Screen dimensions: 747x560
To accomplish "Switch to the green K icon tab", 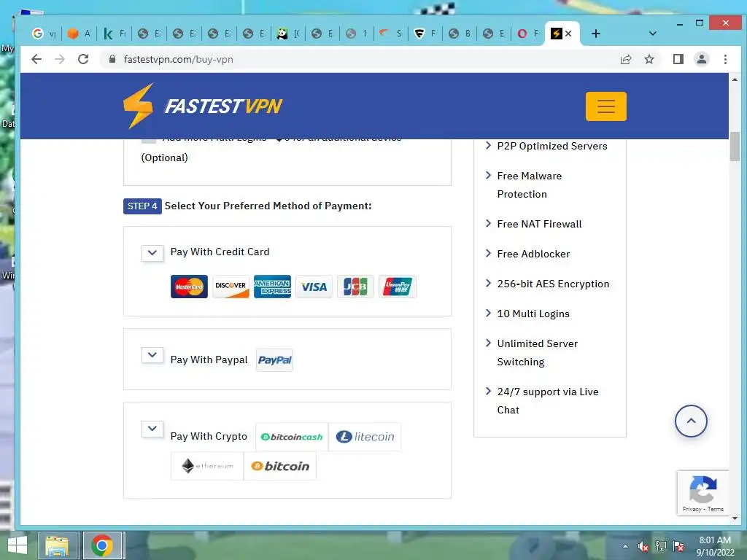I will (x=115, y=34).
